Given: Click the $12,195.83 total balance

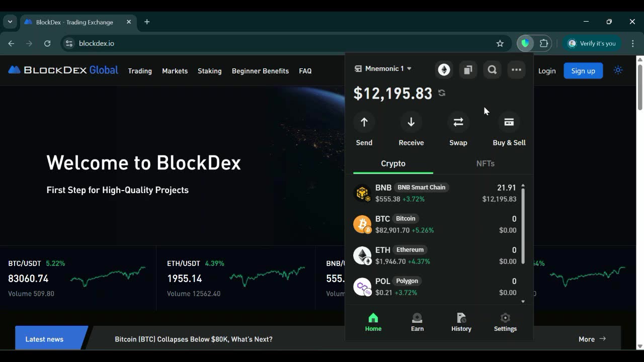Looking at the screenshot, I should [x=393, y=94].
